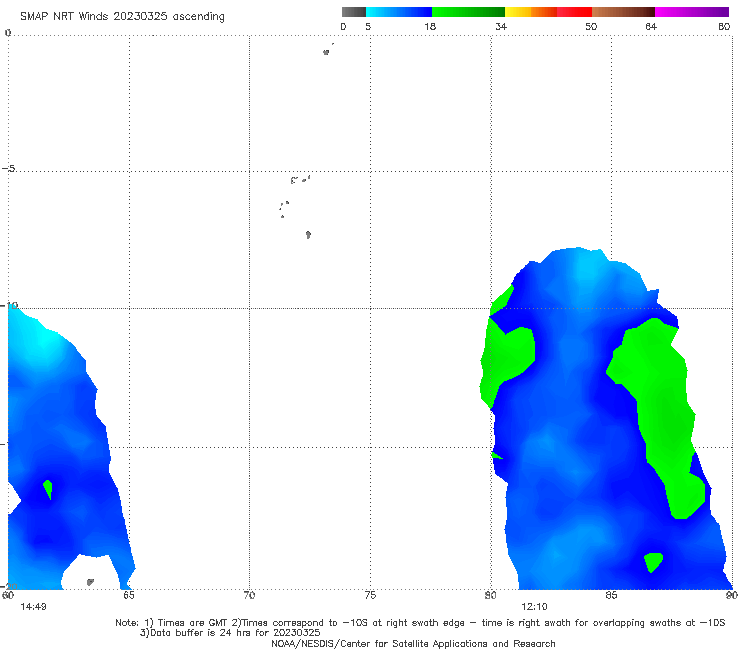Click the color bar label '50'
Viewport: 740px width, 650px height.
click(x=591, y=26)
